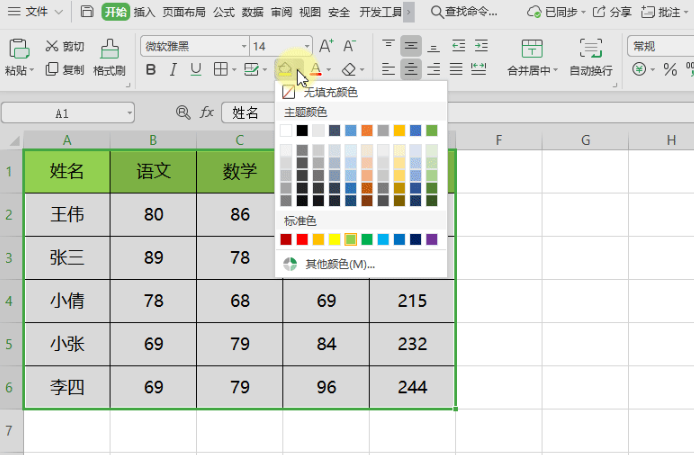Click the Merge and Center icon
Viewport: 694px width, 455px height.
[532, 49]
